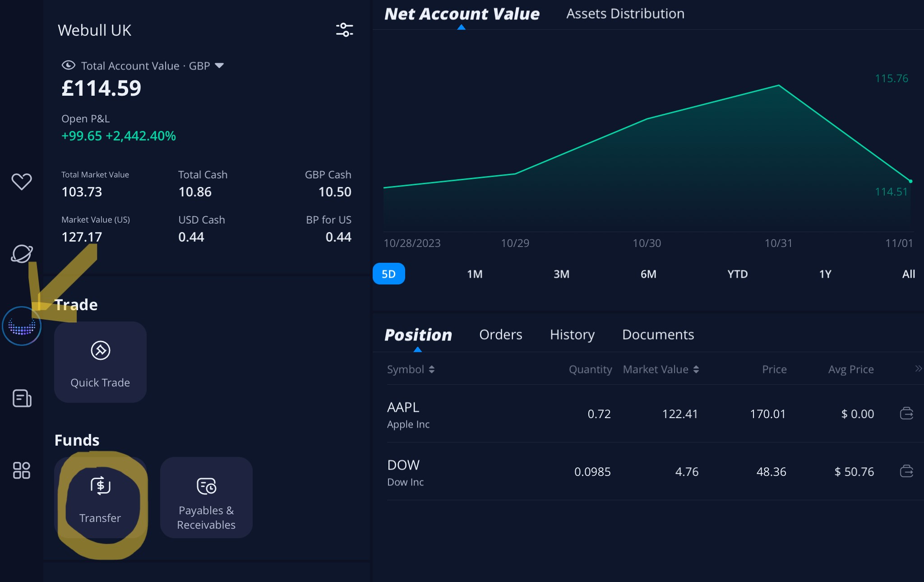924x582 pixels.
Task: Click the AAPL price 170.01
Action: click(x=768, y=414)
